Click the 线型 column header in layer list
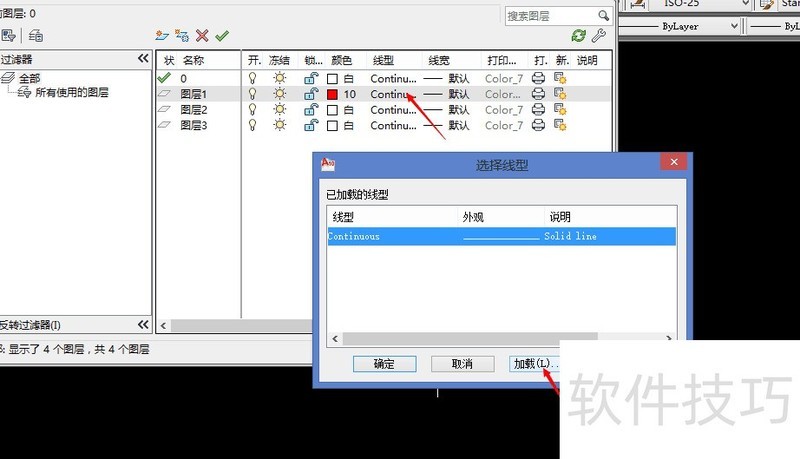Viewport: 800px width, 459px height. click(x=383, y=60)
